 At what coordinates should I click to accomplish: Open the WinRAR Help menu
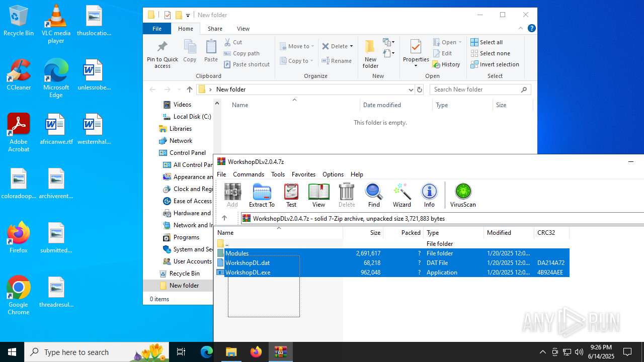tap(357, 174)
